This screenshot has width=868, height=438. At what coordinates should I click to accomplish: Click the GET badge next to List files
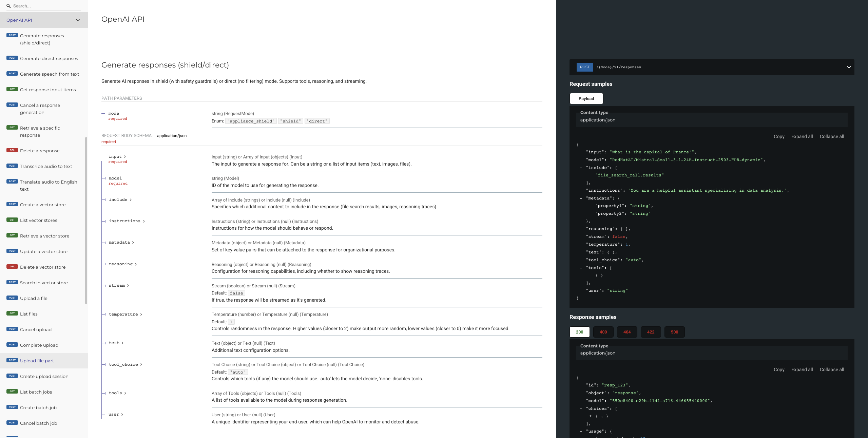12,313
